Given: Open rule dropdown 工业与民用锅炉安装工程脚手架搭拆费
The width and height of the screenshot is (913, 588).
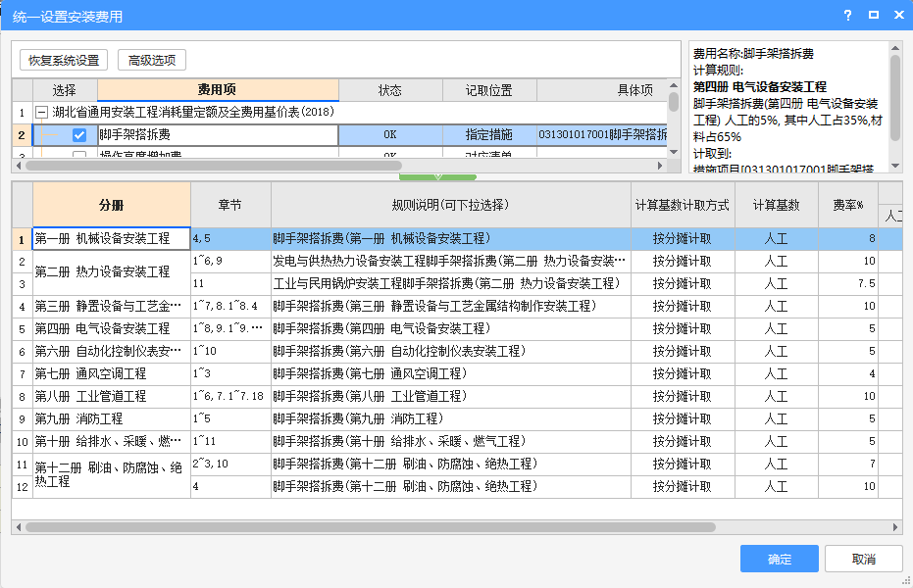Looking at the screenshot, I should [x=451, y=284].
